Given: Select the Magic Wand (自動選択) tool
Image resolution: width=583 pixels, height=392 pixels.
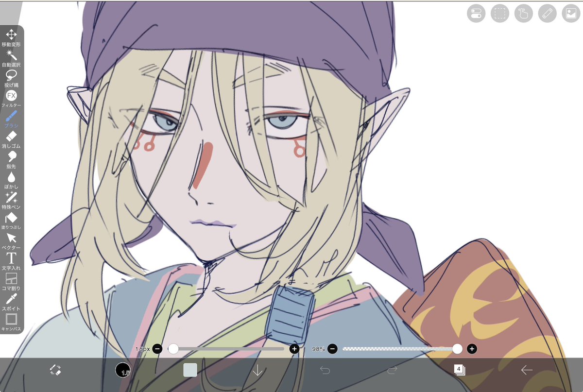Looking at the screenshot, I should click(12, 58).
